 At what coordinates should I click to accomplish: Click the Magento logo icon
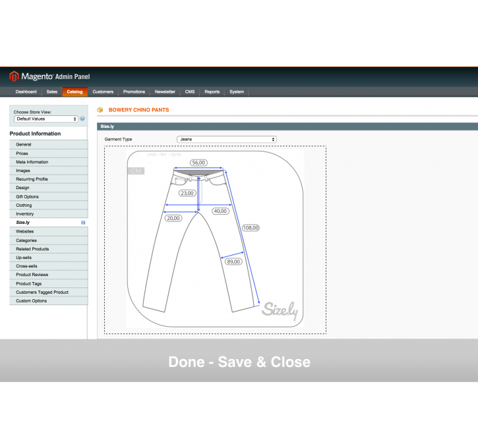pyautogui.click(x=14, y=76)
